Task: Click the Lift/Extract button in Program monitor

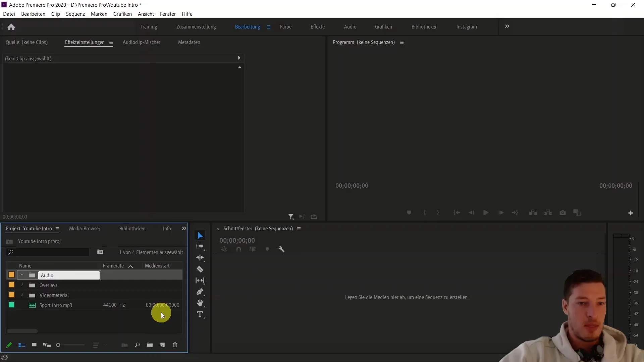Action: coord(532,213)
